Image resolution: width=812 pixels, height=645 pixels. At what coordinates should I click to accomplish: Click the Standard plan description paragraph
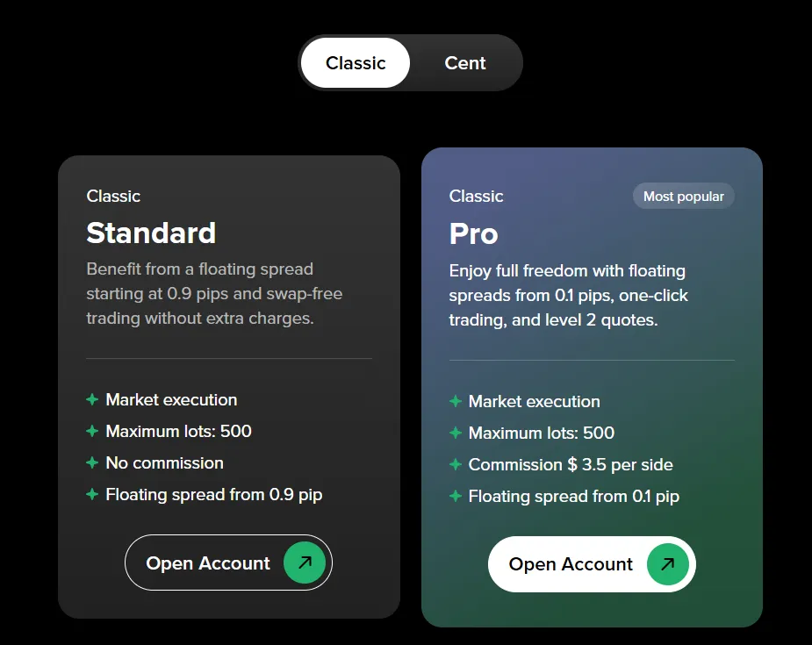[214, 293]
